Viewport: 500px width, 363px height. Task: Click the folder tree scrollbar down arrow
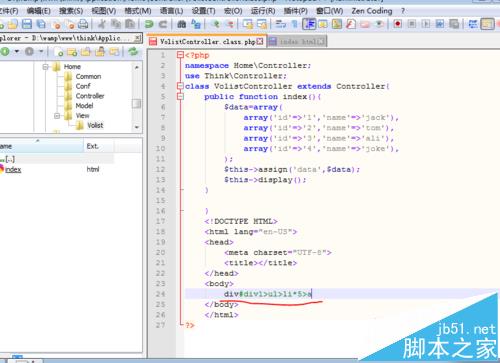click(136, 127)
